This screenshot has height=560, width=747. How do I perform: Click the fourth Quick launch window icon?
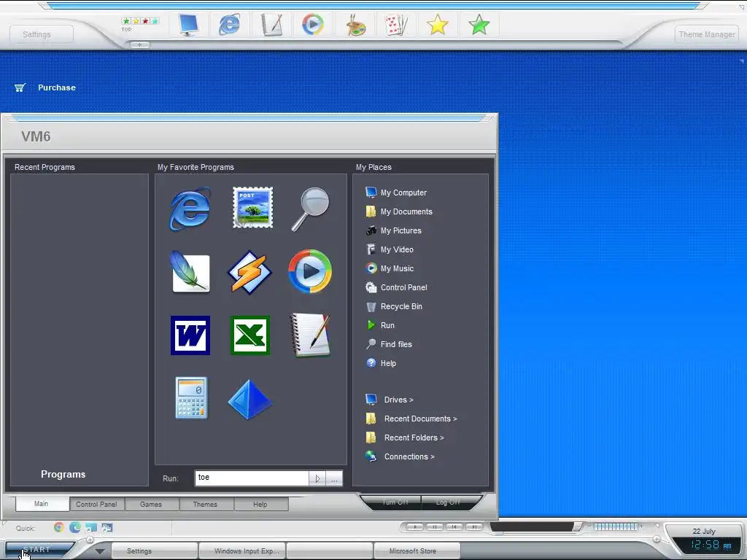point(107,527)
